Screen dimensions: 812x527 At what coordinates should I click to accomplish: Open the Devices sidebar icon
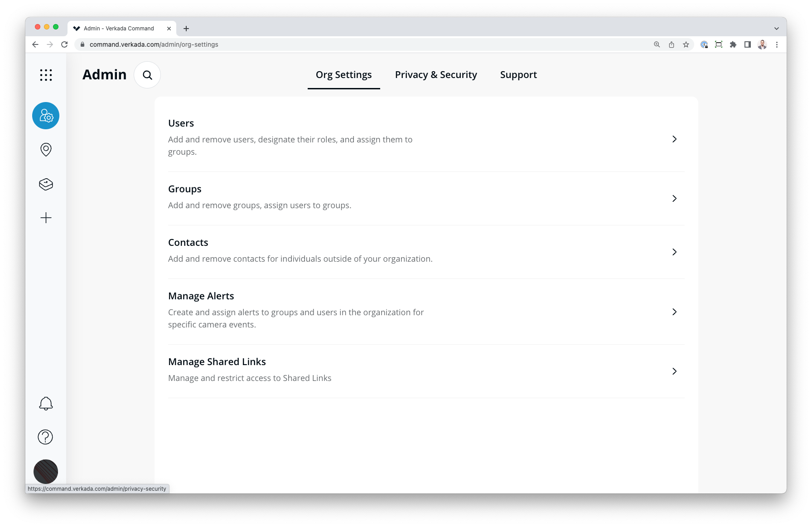click(46, 184)
